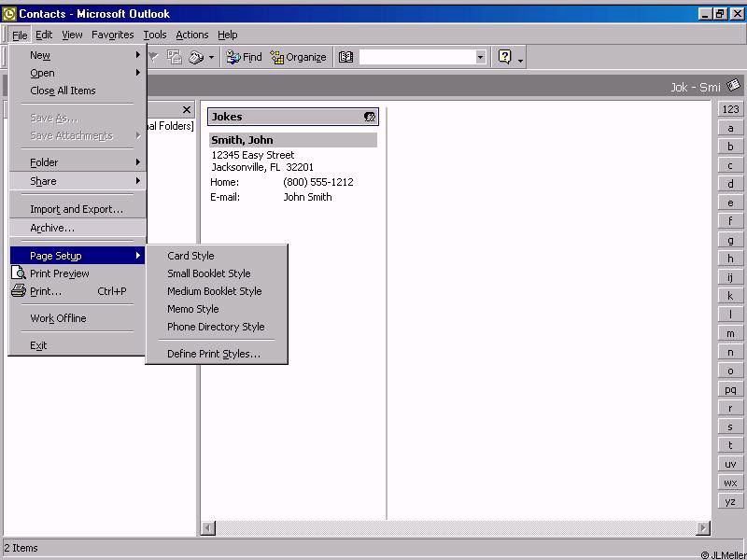Viewport: 747px width, 560px height.
Task: Click the 'wx' alphabet index button
Action: point(730,483)
